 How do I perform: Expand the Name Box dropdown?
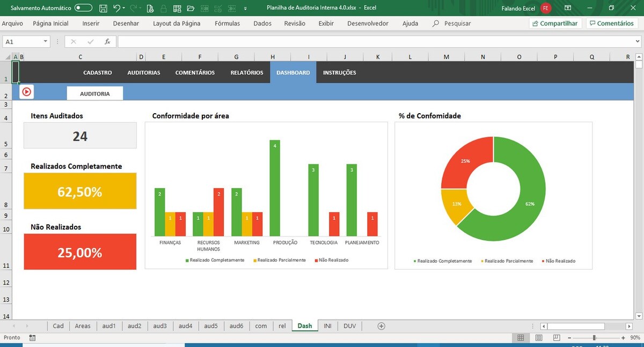pos(45,41)
